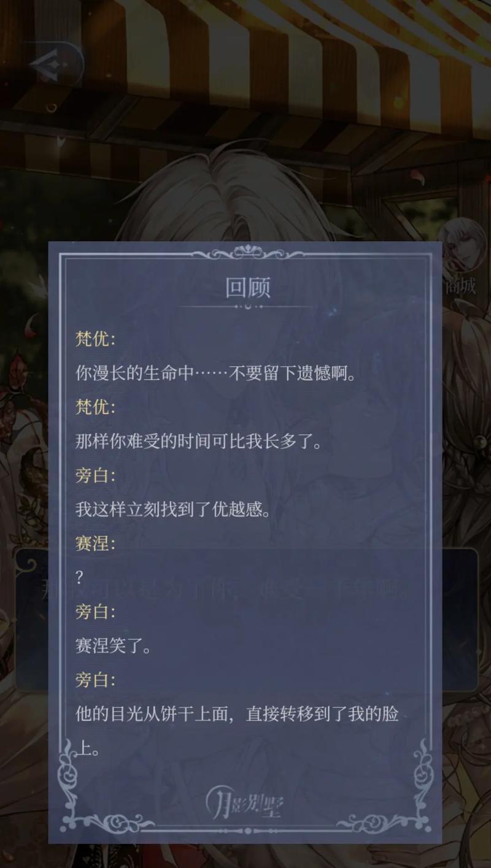The image size is (491, 868).
Task: Select the line 你漫长的生命中……不要留下遗憾啊
Action: coord(215,372)
